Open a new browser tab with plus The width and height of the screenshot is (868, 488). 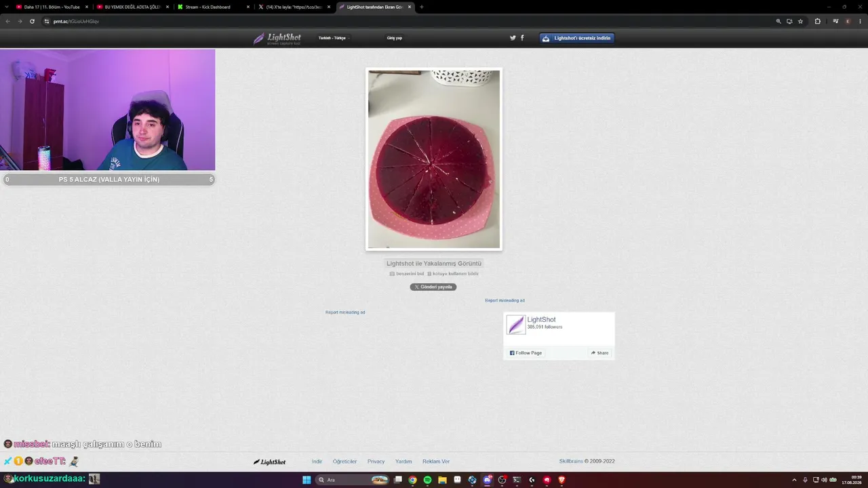tap(421, 7)
